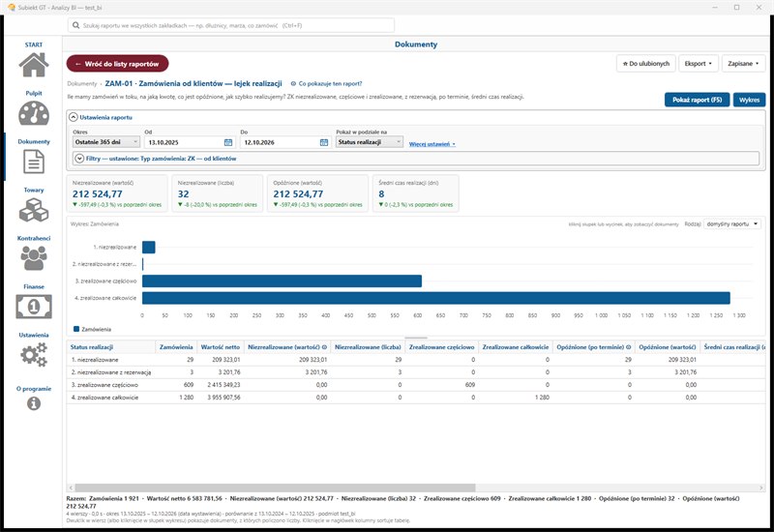Select table row 2. niezrealizowane z rezerwacją
Viewport: 774px width, 532px height.
point(416,372)
